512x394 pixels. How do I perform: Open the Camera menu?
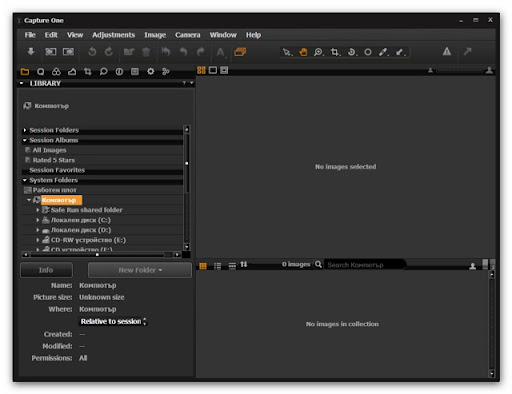coord(188,35)
